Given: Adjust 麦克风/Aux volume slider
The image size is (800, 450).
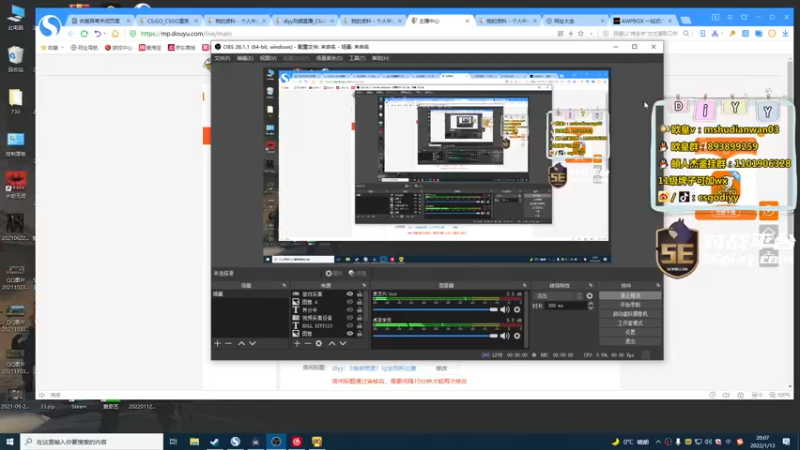Looking at the screenshot, I should coord(435,310).
